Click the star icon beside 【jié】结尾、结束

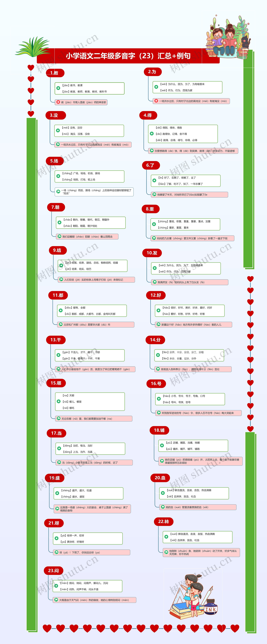[61, 266]
